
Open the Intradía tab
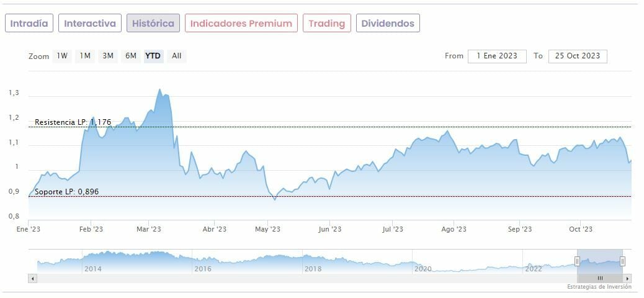click(x=29, y=24)
